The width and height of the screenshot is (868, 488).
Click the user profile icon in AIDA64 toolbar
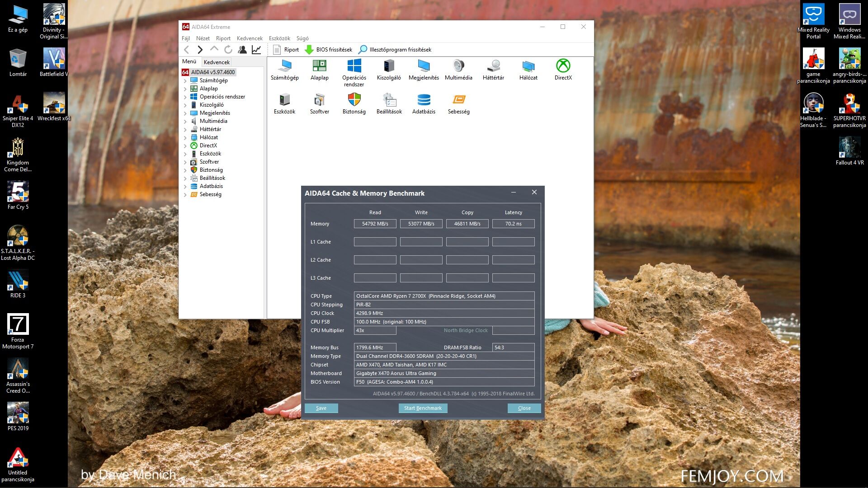(x=242, y=50)
